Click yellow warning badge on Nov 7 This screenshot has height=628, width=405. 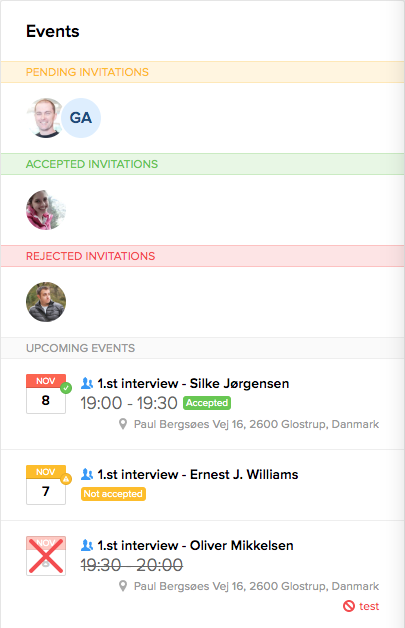point(66,479)
